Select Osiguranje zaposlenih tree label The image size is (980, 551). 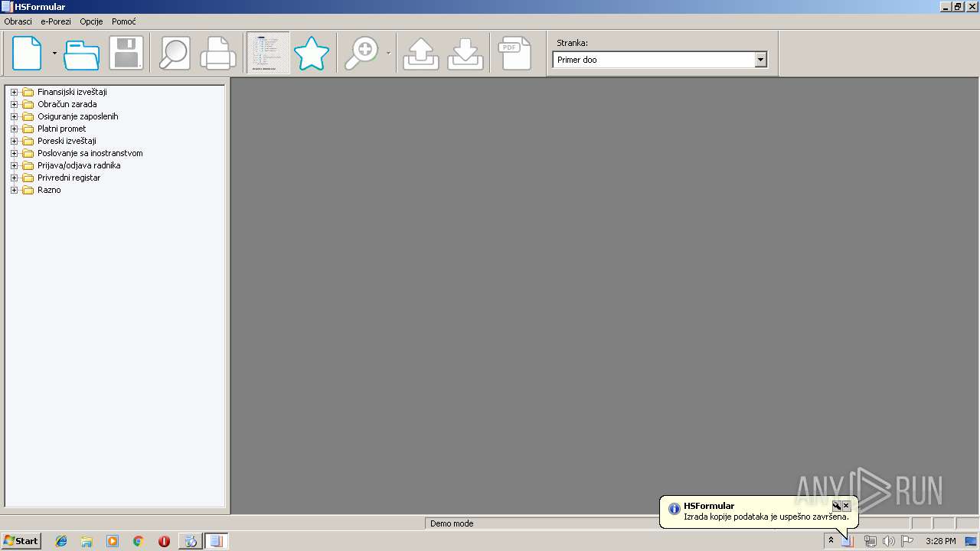click(78, 116)
